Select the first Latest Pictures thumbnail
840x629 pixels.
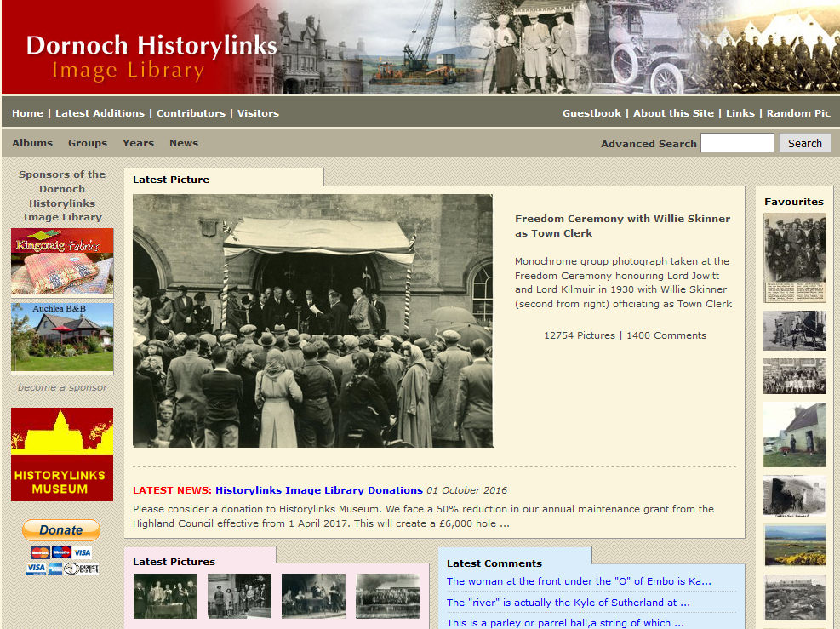[x=165, y=596]
